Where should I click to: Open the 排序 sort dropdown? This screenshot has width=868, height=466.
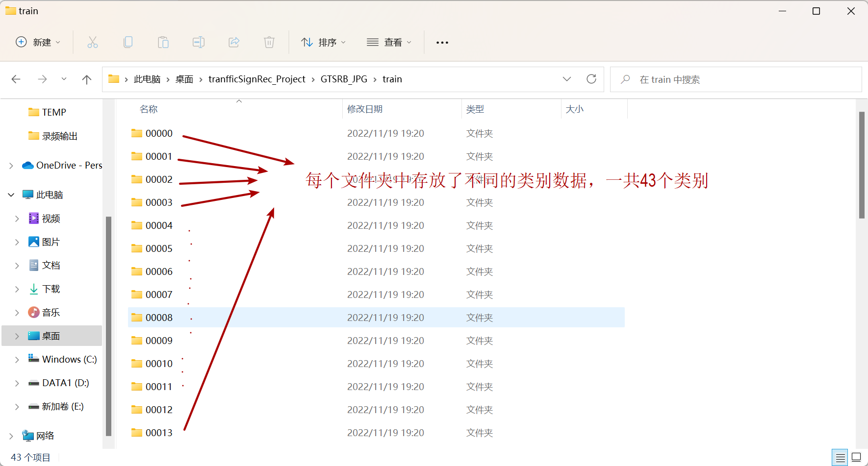(324, 42)
